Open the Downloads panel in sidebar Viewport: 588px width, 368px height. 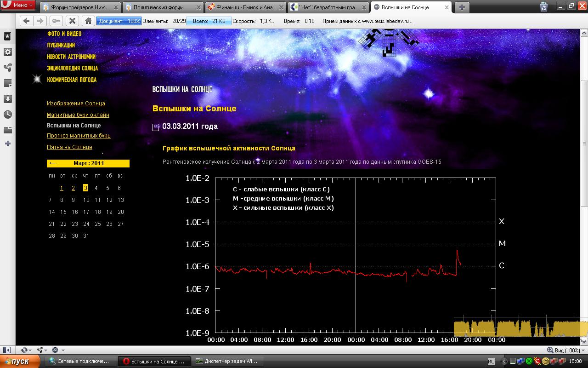(x=8, y=99)
